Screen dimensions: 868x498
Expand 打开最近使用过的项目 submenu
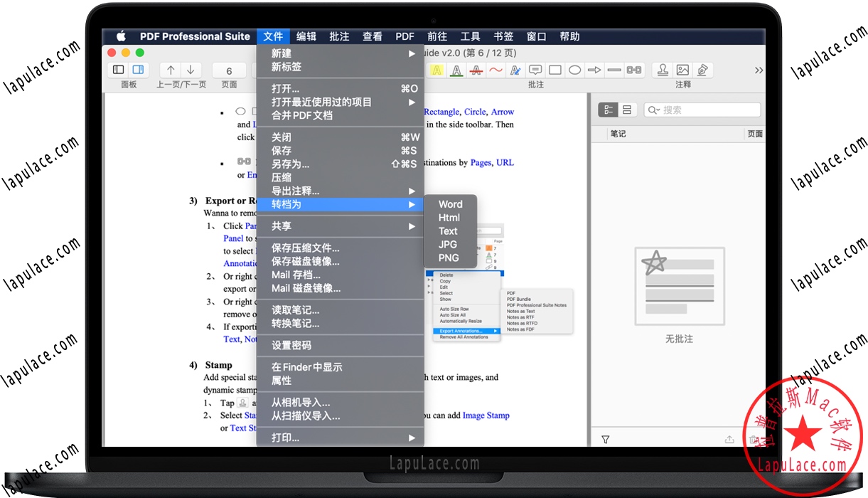[340, 102]
